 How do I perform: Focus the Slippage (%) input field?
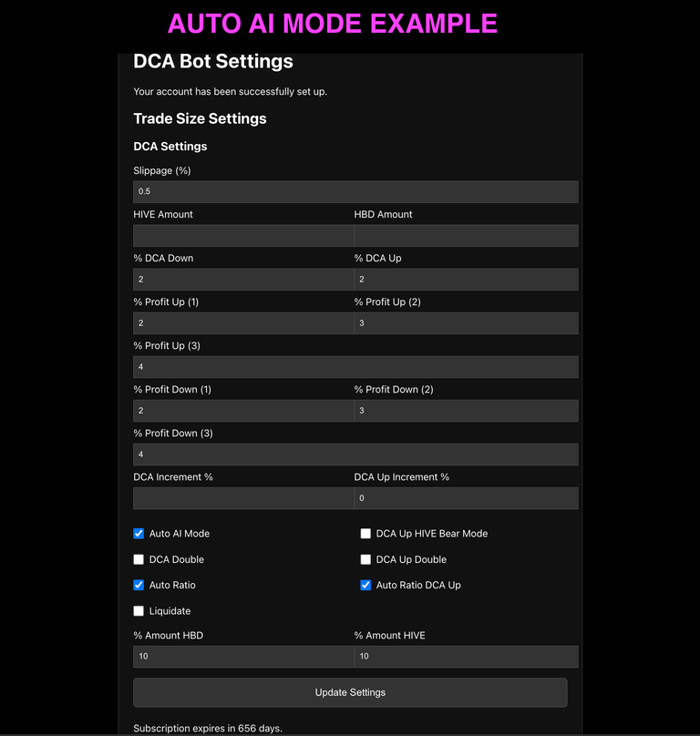pyautogui.click(x=355, y=191)
